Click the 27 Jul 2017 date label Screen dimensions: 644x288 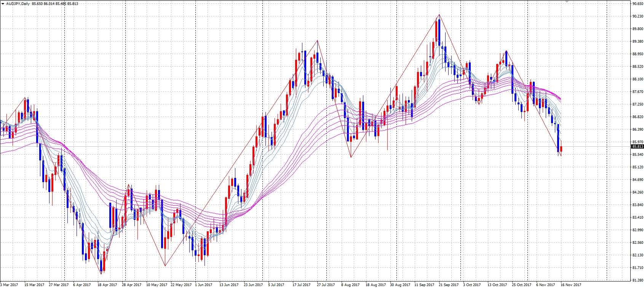pos(326,285)
